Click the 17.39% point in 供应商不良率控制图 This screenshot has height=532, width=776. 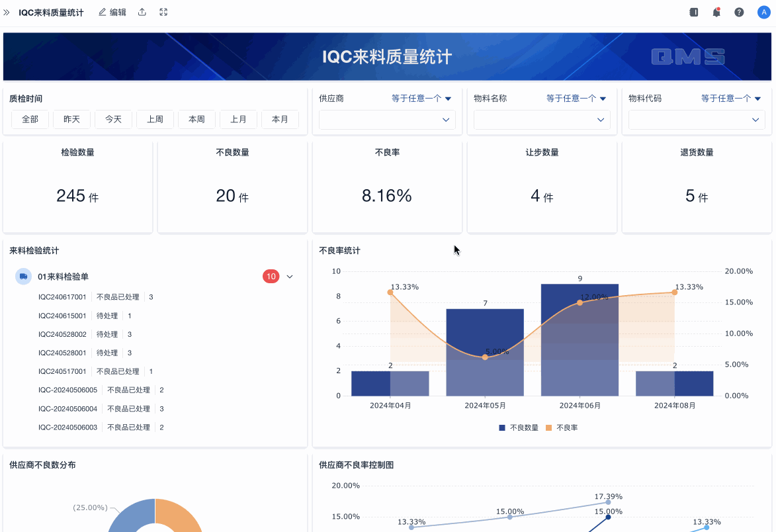pos(608,502)
